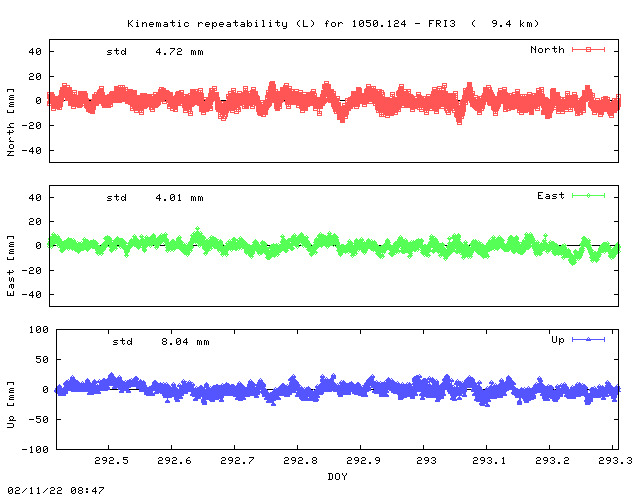Click the North legend red line marker

point(588,49)
